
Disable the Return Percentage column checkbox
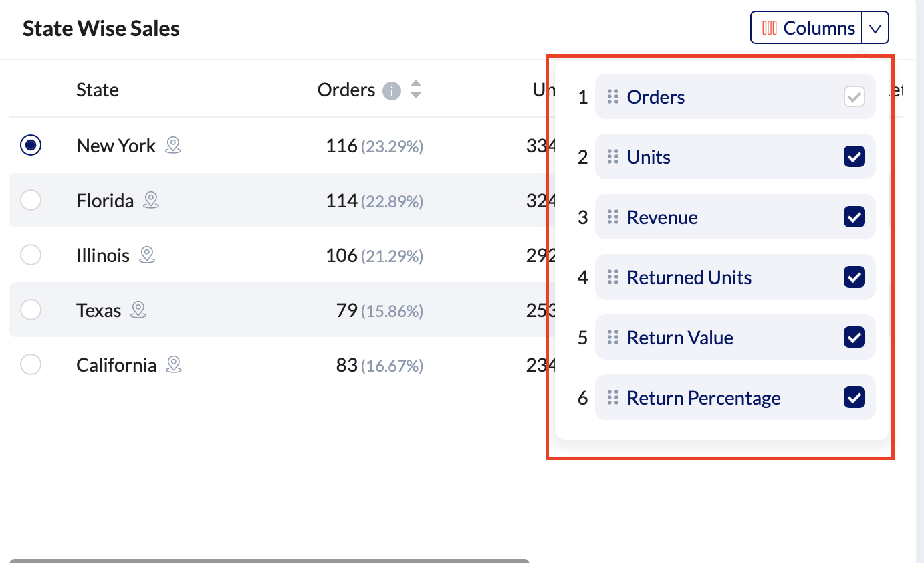tap(854, 398)
